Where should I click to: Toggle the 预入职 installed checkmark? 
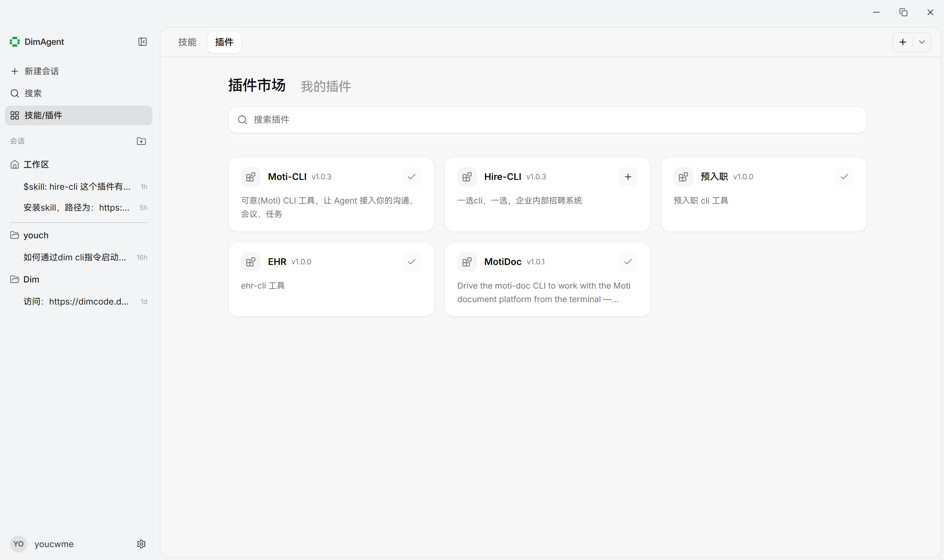point(844,177)
